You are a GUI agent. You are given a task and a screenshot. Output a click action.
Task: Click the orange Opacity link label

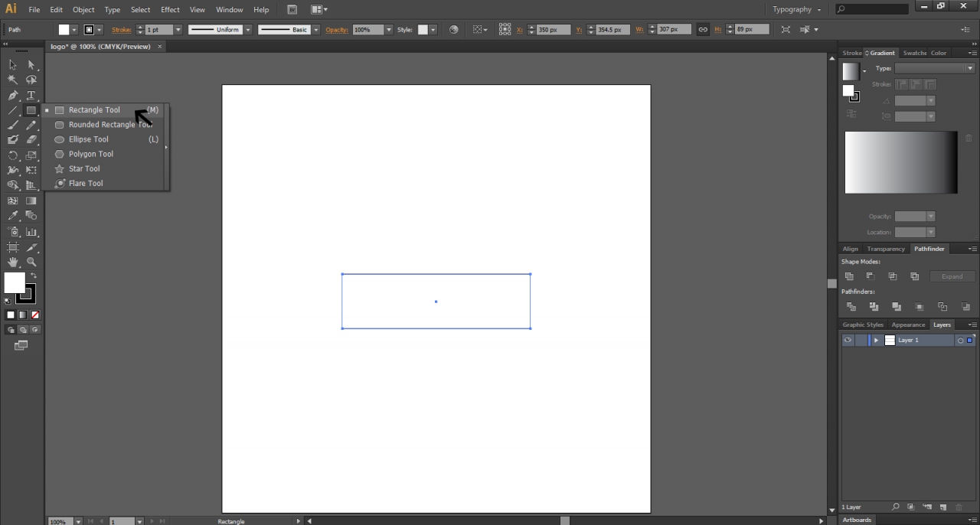337,30
